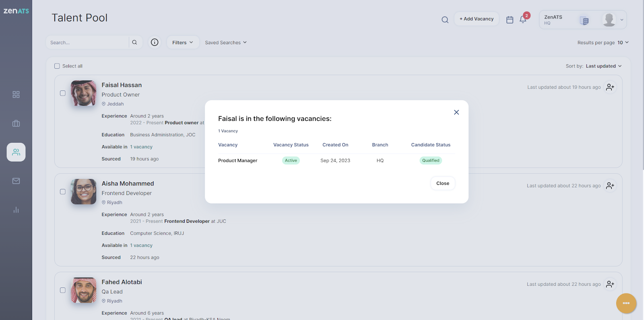Open Aisha Mohammed's profile name
644x320 pixels.
[128, 184]
